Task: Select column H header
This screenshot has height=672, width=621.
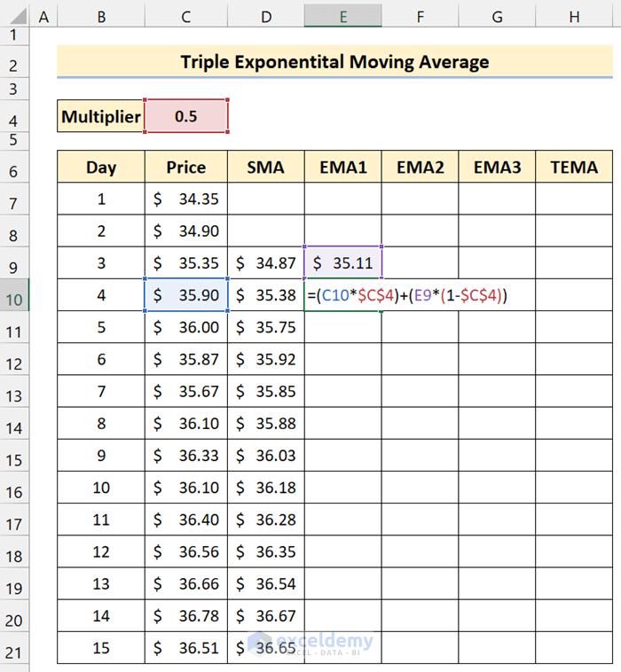Action: tap(574, 16)
